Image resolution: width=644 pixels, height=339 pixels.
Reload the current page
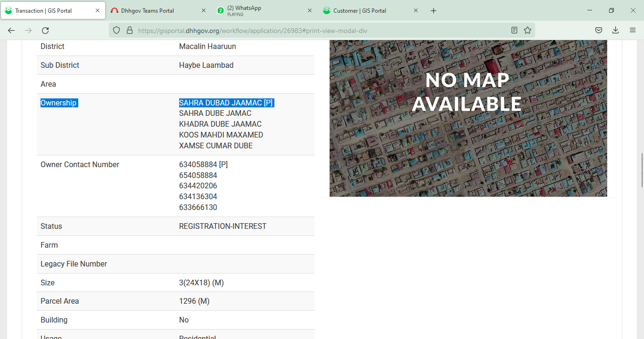coord(45,30)
